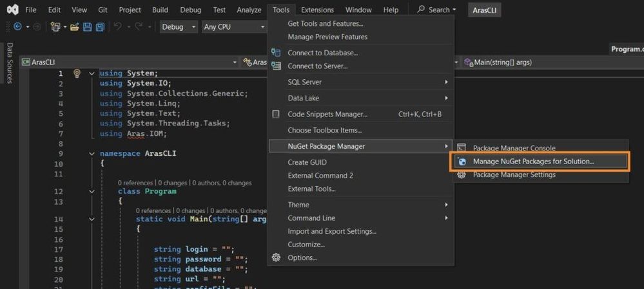Screen dimensions: 644x289
Task: Open Options with the gear icon
Action: click(276, 257)
